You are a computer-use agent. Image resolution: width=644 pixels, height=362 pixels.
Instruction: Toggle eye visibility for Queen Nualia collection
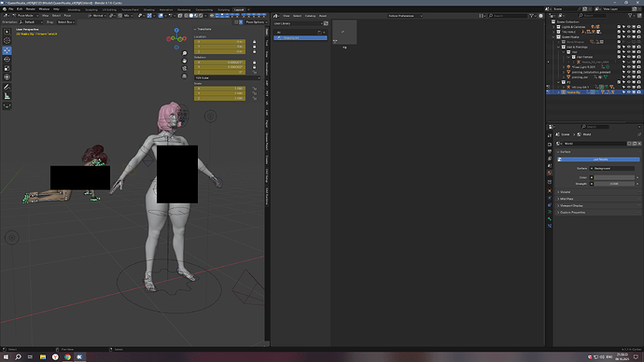click(x=628, y=37)
